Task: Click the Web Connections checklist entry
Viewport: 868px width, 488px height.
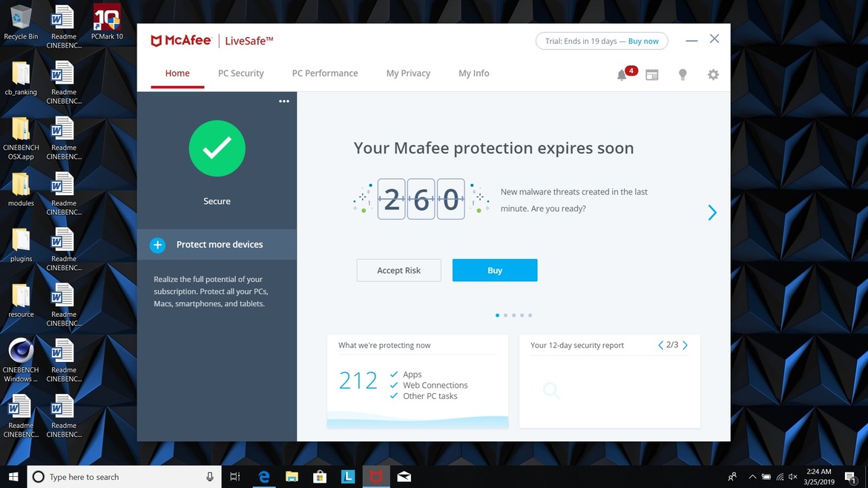Action: click(435, 385)
